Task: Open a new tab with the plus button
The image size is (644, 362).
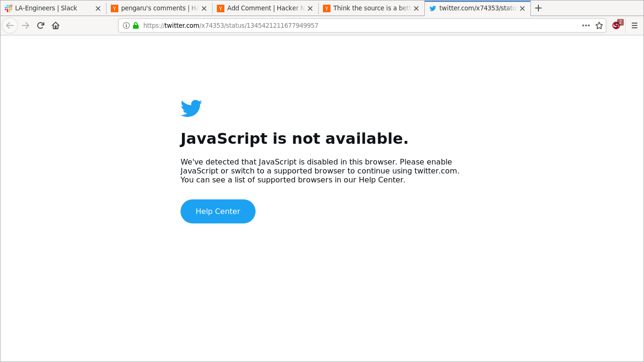Action: point(538,8)
